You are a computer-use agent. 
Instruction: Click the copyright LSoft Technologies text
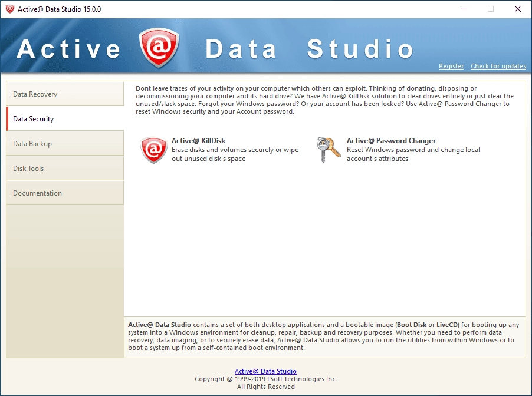pos(265,379)
